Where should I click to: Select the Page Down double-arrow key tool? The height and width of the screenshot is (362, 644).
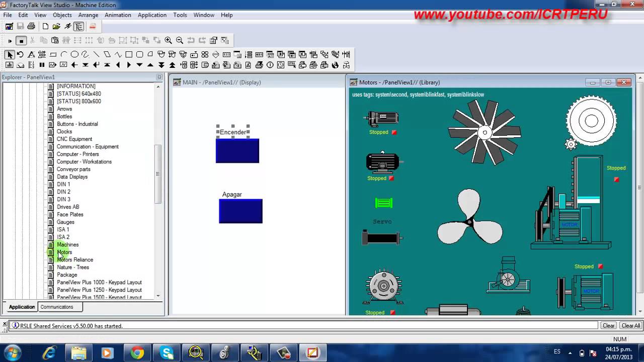(161, 65)
